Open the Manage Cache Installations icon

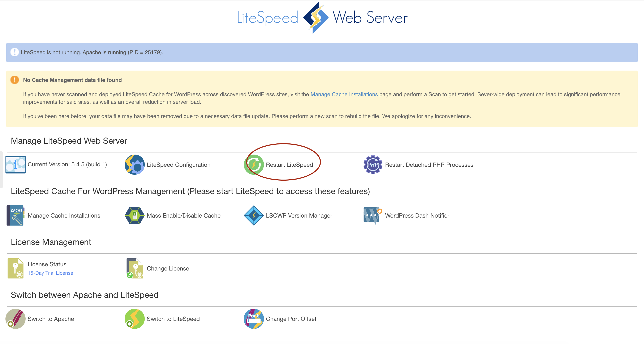pos(16,215)
